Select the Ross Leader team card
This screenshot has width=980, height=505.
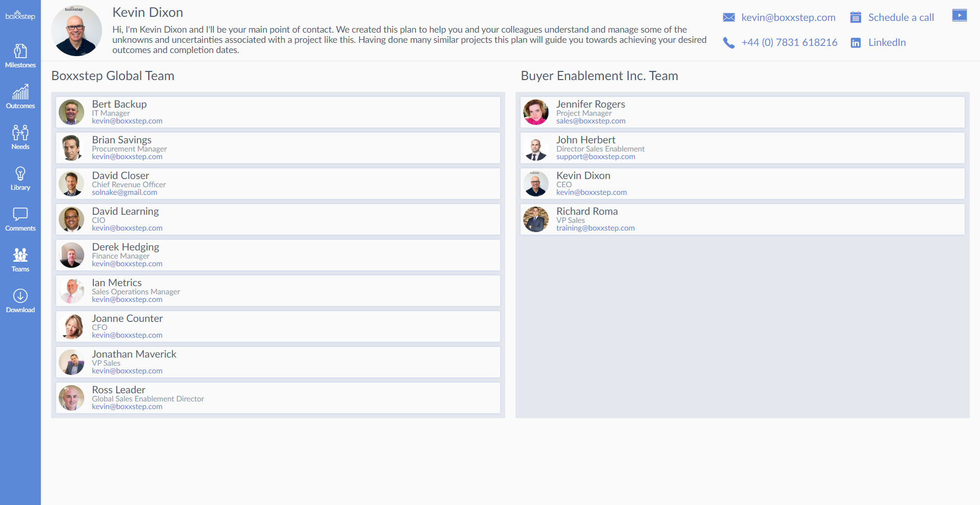pyautogui.click(x=278, y=398)
